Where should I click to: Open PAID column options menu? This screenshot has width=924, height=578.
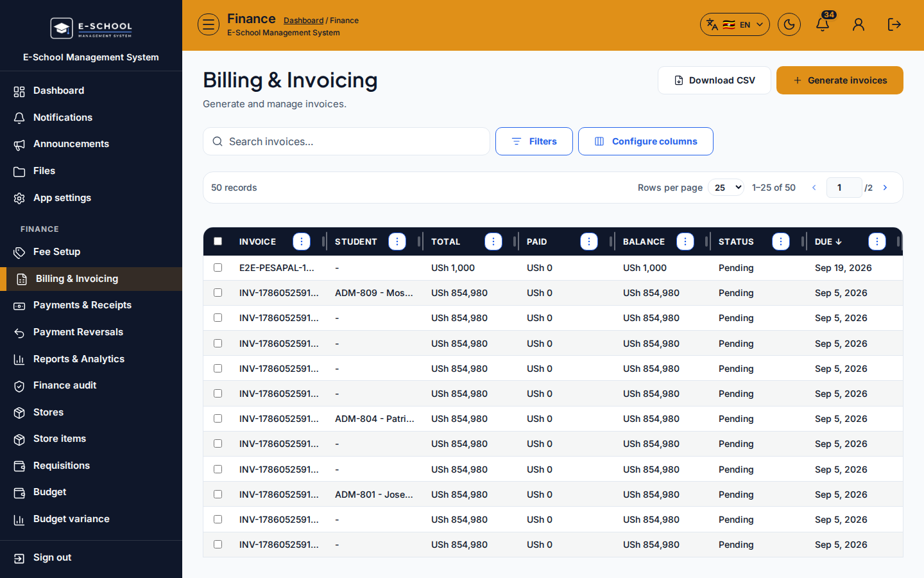(589, 241)
